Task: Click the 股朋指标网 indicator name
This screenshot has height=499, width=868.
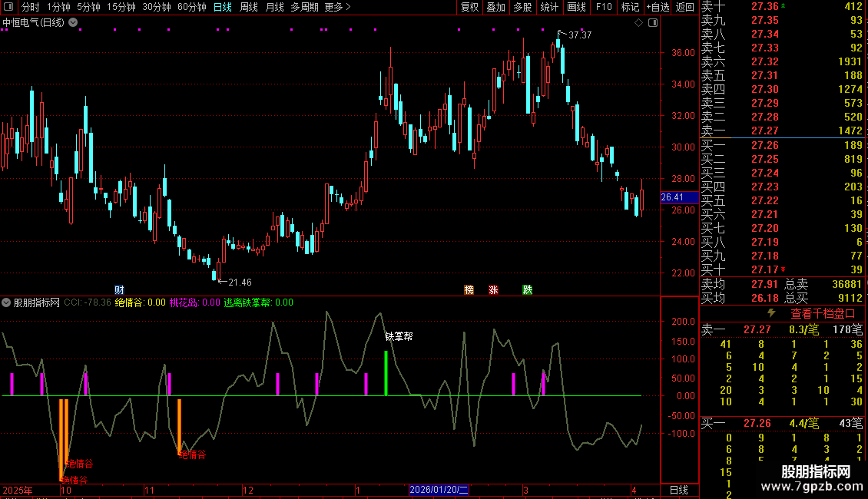Action: (37, 302)
